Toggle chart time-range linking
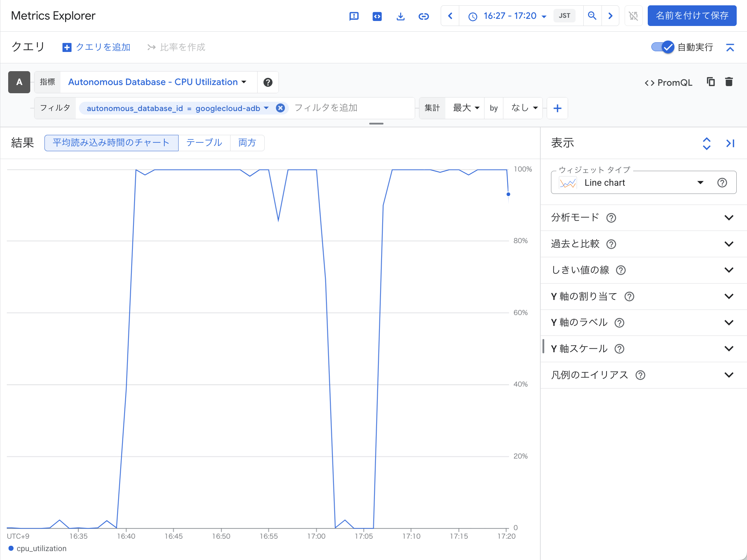 coord(634,16)
